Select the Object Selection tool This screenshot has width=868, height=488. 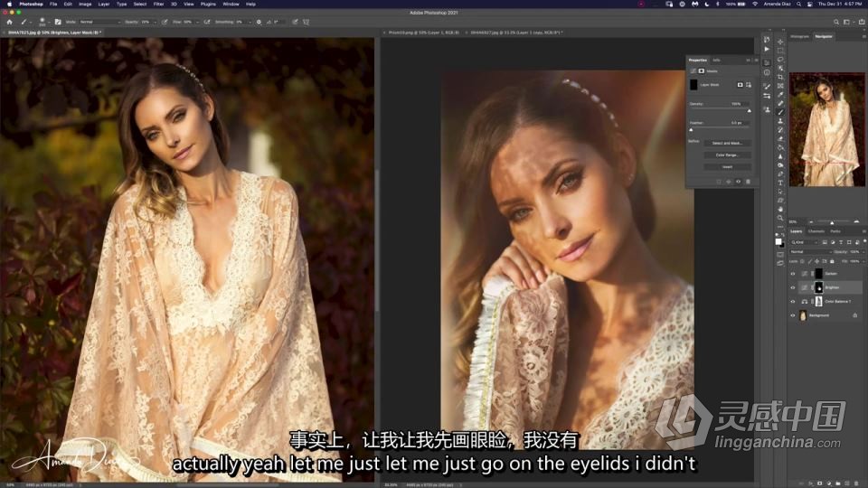pyautogui.click(x=780, y=68)
